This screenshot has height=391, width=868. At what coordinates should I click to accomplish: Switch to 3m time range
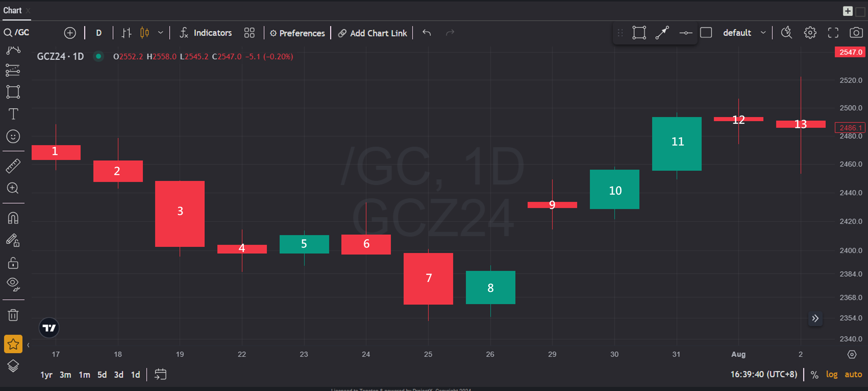point(65,374)
